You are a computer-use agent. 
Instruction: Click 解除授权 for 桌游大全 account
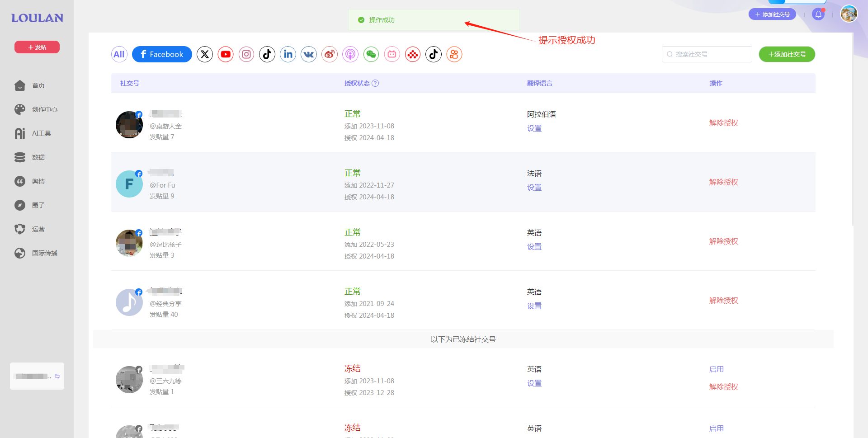(723, 123)
